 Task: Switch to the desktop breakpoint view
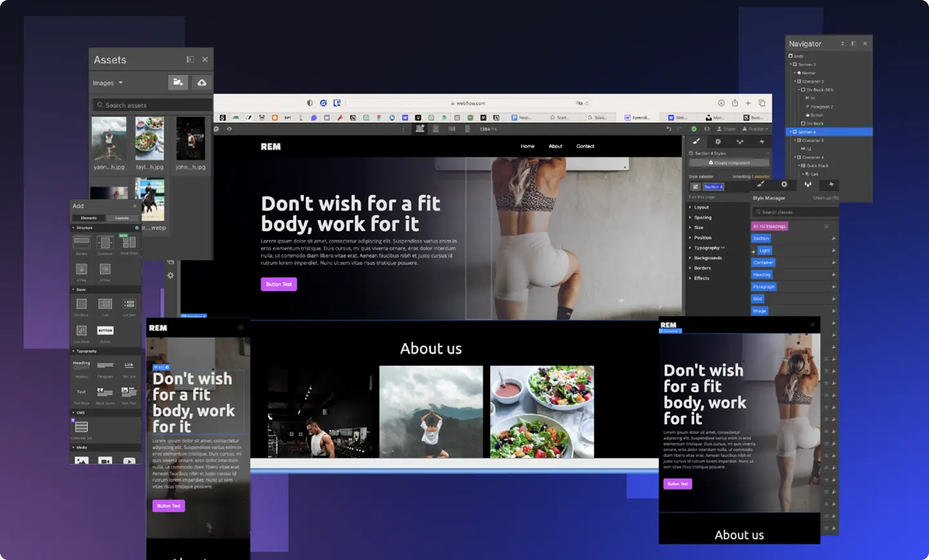(x=420, y=129)
